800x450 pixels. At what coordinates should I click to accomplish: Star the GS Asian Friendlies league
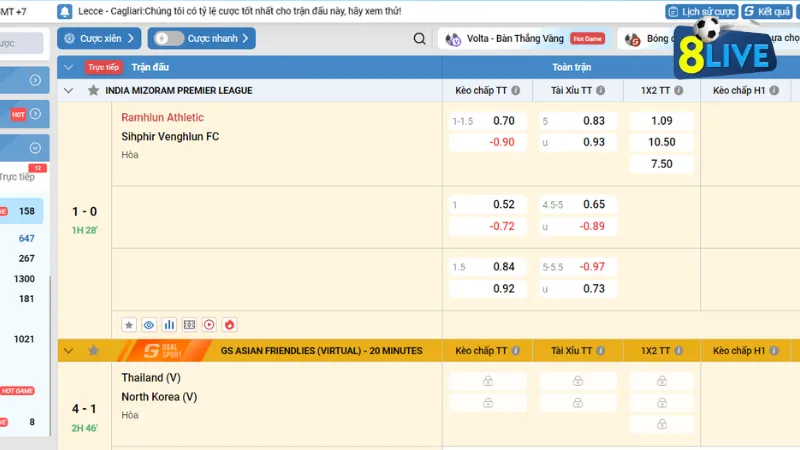(94, 351)
